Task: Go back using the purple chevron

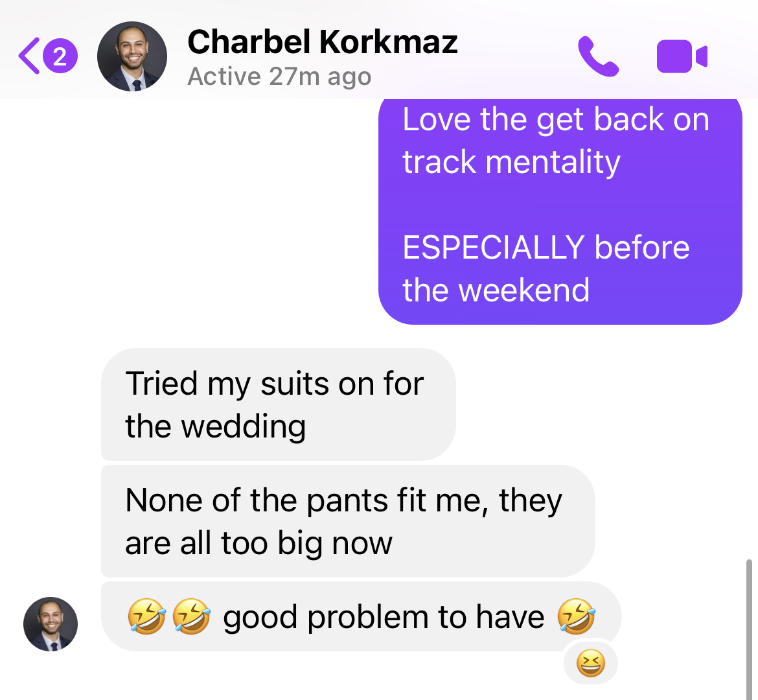Action: click(x=29, y=56)
